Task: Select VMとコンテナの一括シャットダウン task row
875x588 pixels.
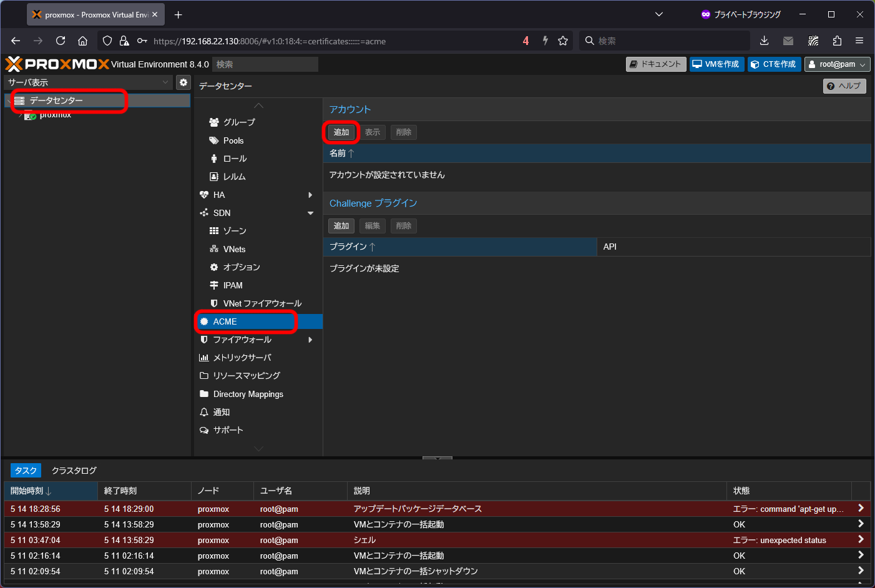Action: click(437, 571)
